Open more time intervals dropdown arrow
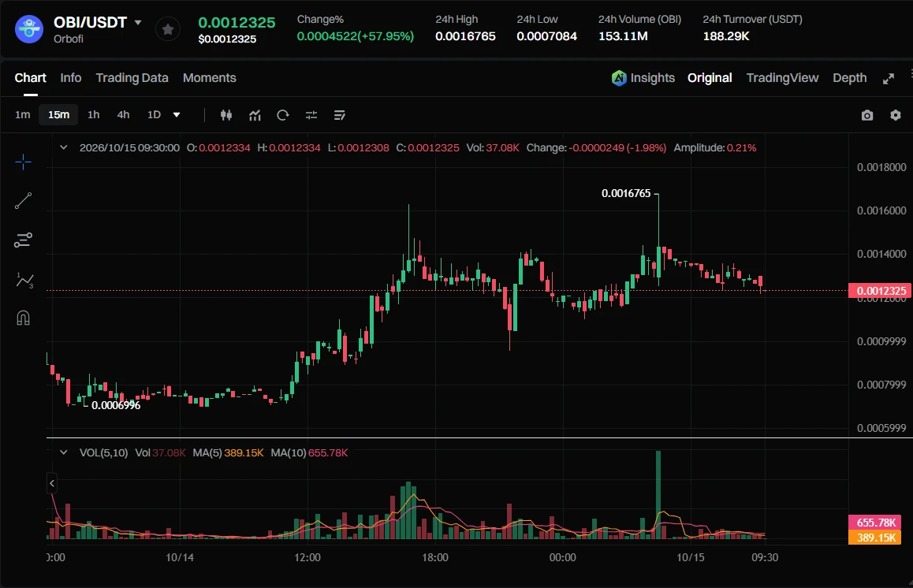This screenshot has width=913, height=588. (x=177, y=115)
